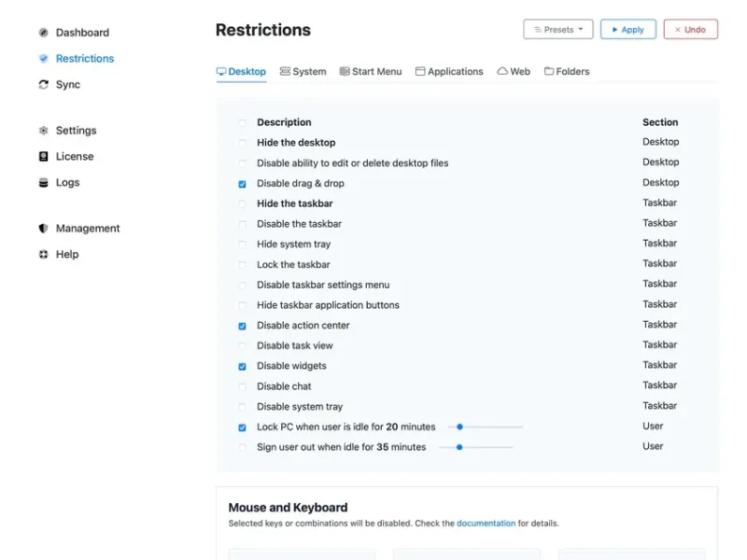Check Lock the taskbar option

pos(243,265)
